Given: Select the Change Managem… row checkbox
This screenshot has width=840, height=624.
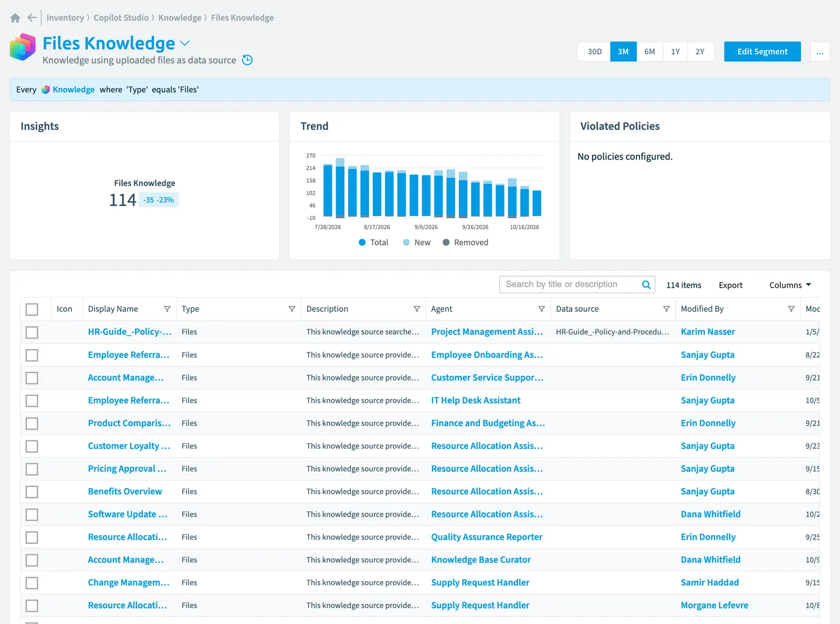Looking at the screenshot, I should click(x=32, y=583).
